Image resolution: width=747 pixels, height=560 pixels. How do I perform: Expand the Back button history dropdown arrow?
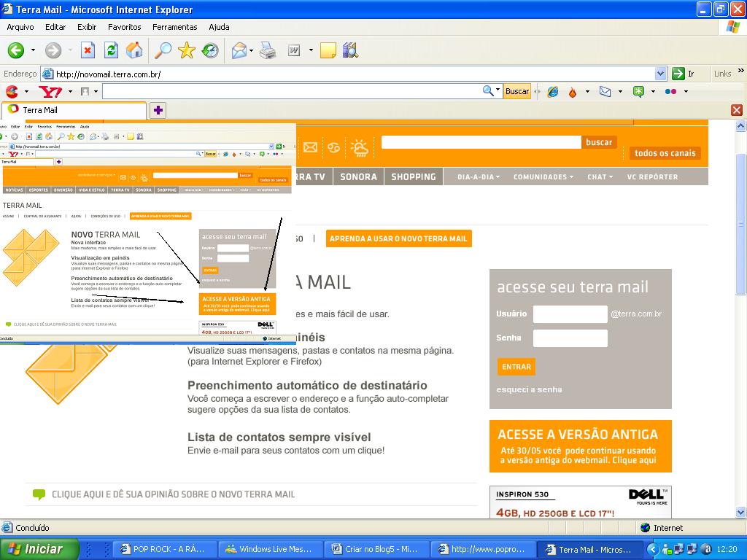coord(33,50)
